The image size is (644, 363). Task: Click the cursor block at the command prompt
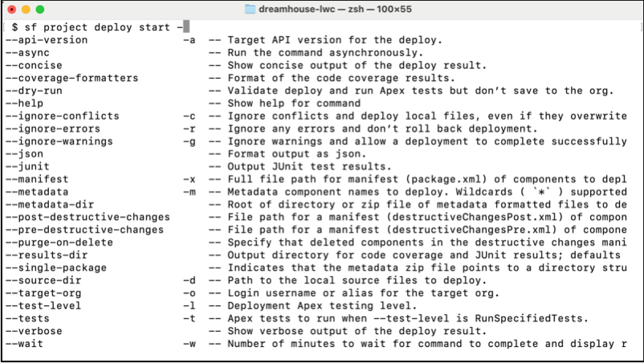(185, 27)
